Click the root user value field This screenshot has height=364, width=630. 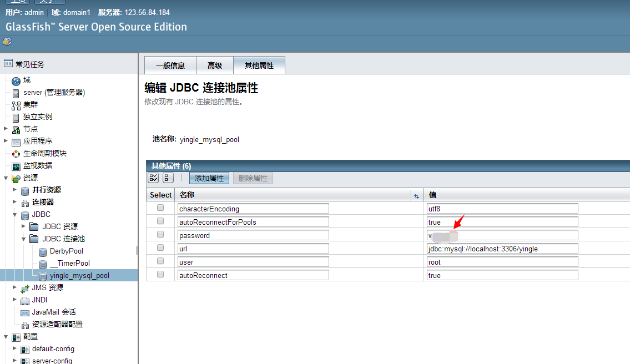(x=502, y=261)
